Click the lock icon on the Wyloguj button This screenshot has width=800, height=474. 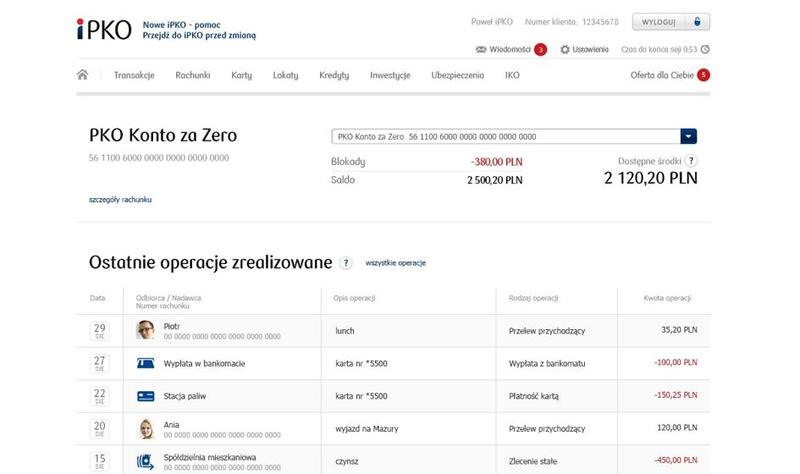coord(697,22)
